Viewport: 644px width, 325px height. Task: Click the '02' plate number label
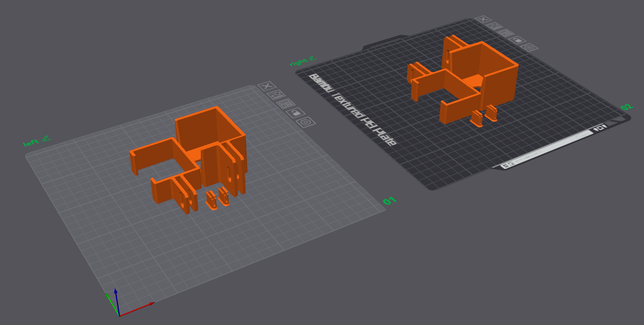pyautogui.click(x=626, y=107)
